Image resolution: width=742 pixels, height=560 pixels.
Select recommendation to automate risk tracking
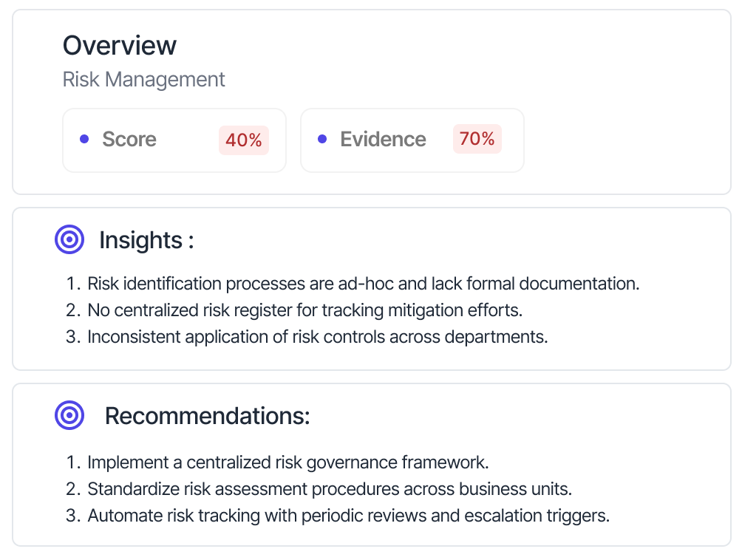349,516
